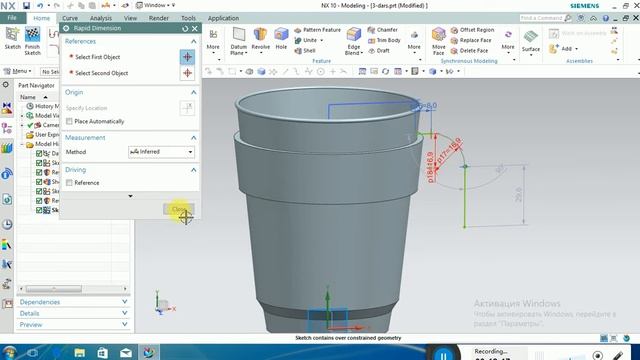Select the Datum Plane tool

(x=239, y=41)
